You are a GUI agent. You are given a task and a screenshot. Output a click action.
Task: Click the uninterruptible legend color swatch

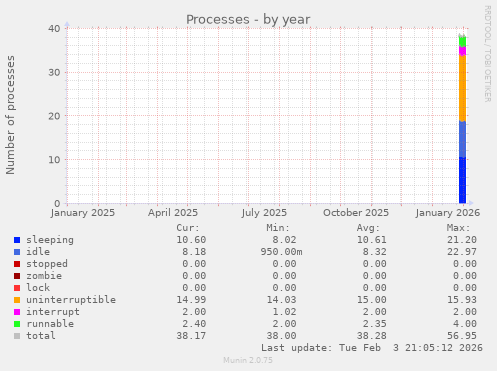[17, 300]
